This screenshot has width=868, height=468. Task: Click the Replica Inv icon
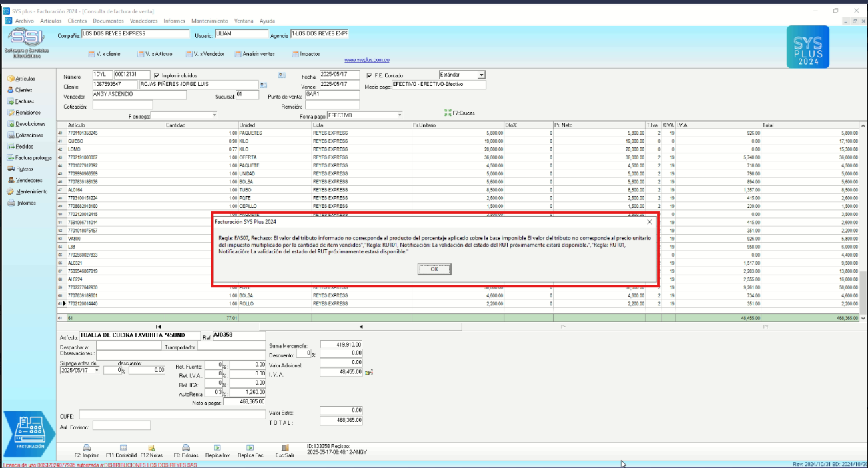[217, 448]
